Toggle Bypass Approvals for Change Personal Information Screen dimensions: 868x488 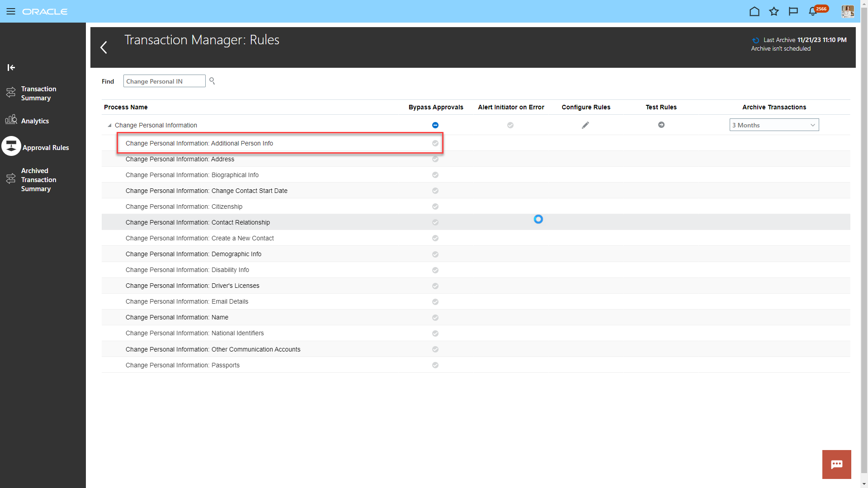435,125
